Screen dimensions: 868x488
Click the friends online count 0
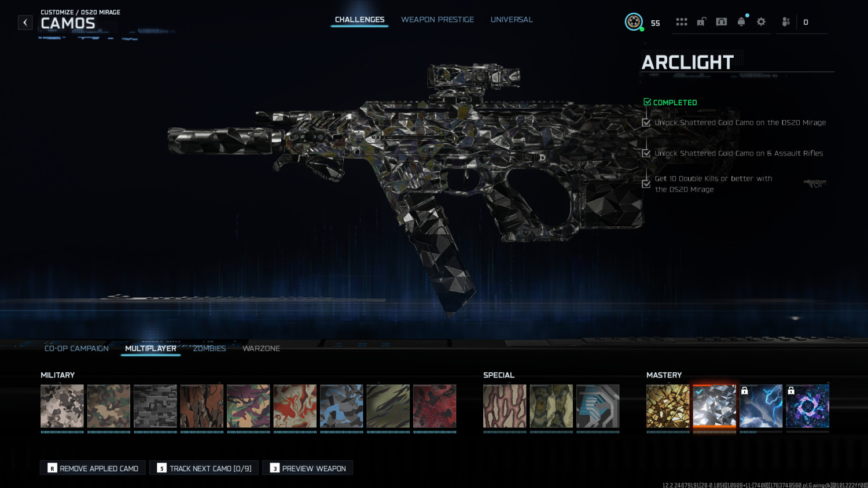(806, 23)
